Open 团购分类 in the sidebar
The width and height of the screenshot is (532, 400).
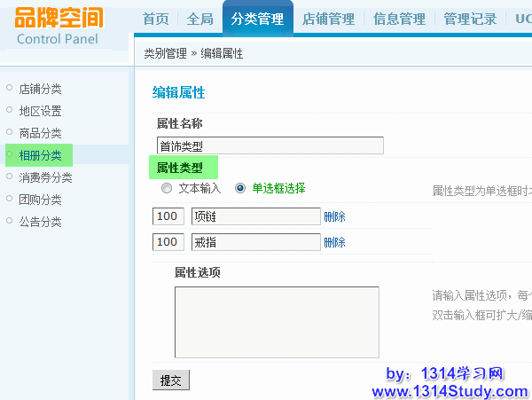point(40,200)
